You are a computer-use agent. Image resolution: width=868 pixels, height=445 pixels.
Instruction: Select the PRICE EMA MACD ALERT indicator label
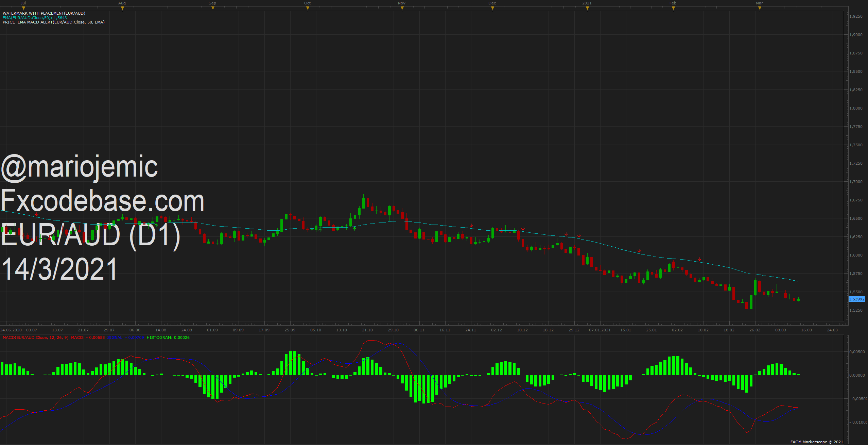(54, 22)
